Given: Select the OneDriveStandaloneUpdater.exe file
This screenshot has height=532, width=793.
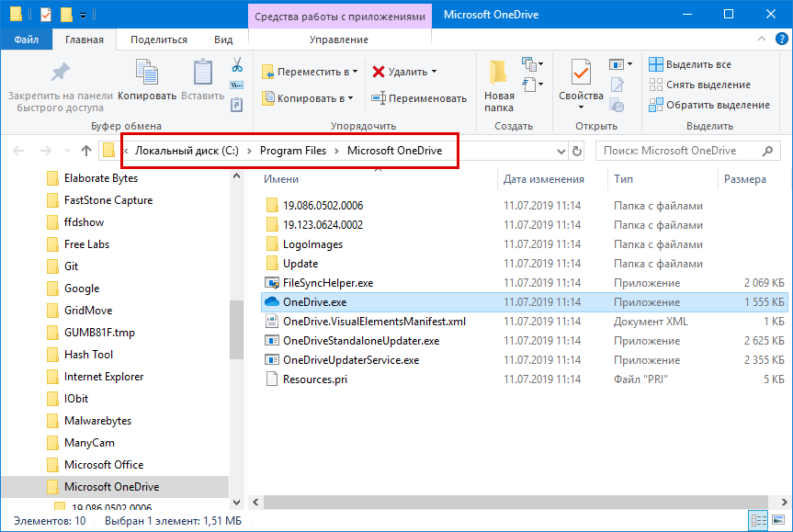Looking at the screenshot, I should (361, 341).
